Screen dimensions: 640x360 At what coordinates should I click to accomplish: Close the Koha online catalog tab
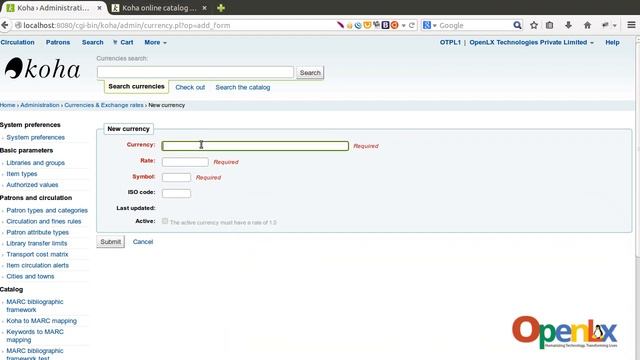(204, 8)
